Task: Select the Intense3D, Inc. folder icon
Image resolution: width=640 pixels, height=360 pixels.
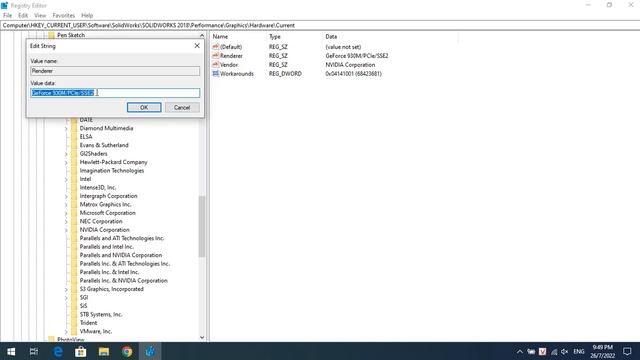Action: (x=74, y=188)
